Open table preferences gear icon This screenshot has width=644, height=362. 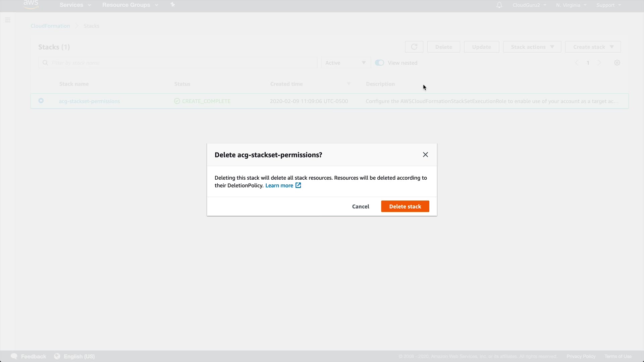click(617, 63)
